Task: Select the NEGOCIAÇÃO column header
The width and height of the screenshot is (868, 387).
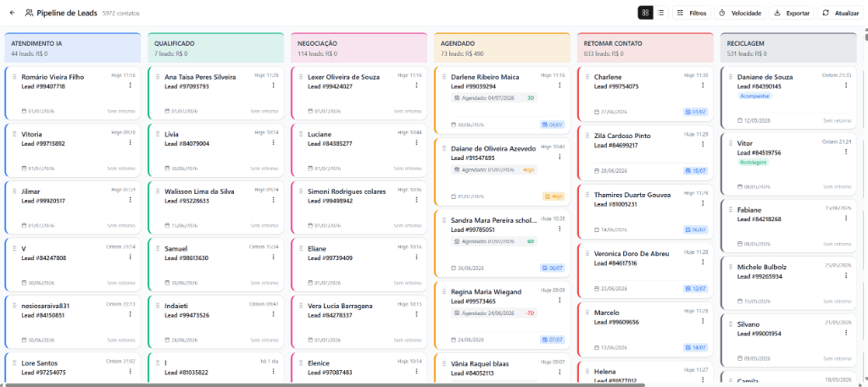Action: pos(359,48)
